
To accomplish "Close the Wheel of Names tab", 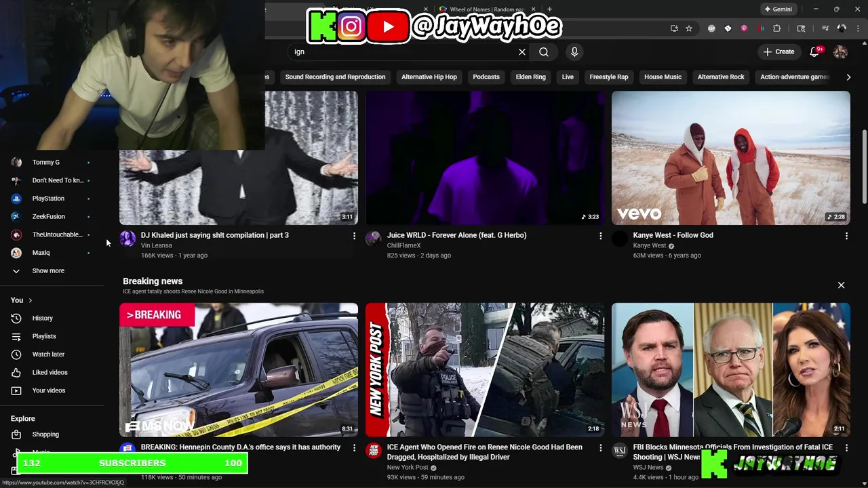I will coord(534,9).
